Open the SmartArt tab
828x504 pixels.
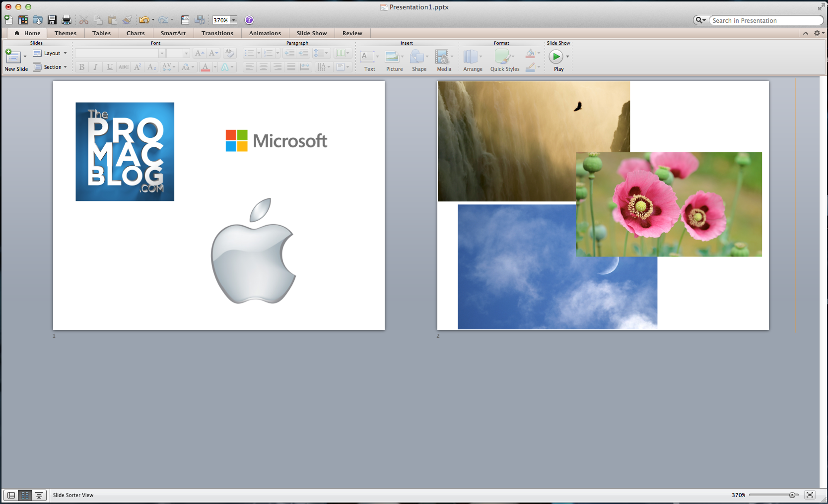coord(173,33)
